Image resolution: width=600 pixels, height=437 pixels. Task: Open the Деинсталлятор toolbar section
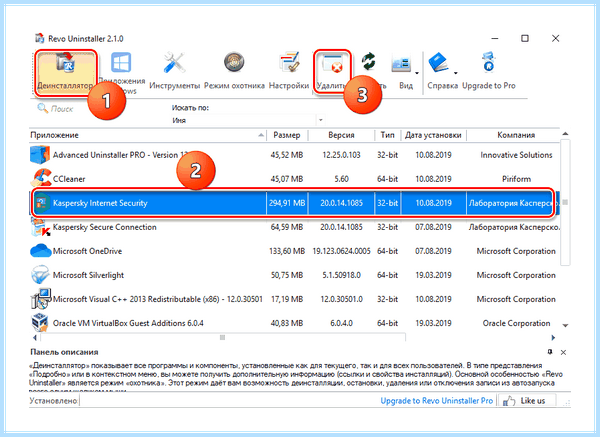pyautogui.click(x=65, y=72)
